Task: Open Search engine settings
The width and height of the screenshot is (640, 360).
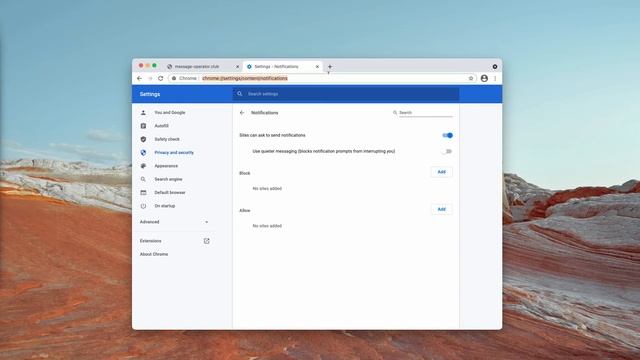Action: coord(169,179)
